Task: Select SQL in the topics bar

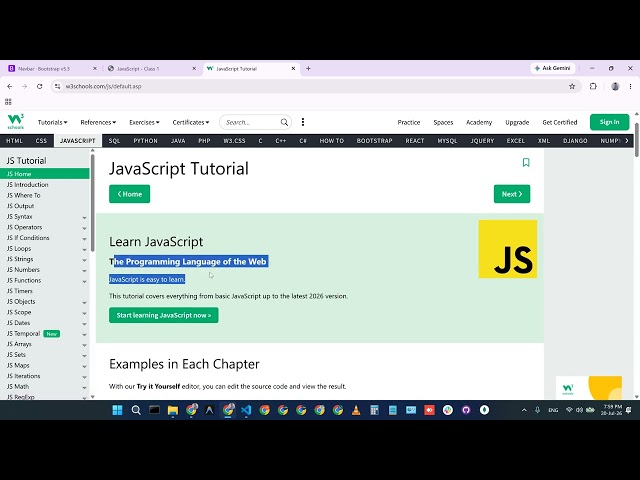Action: pos(114,140)
